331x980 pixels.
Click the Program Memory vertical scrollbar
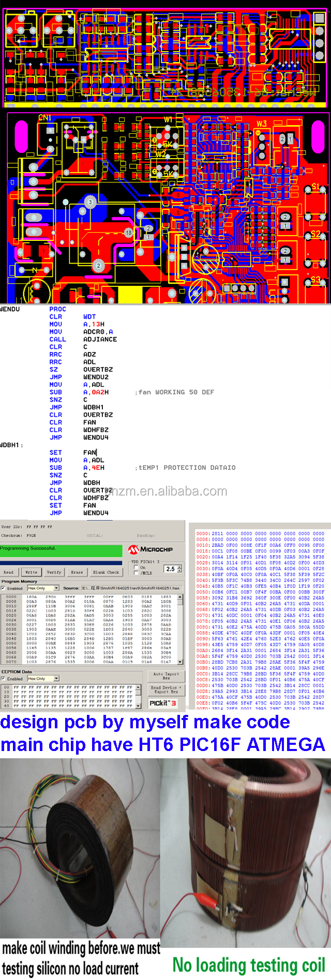[x=180, y=630]
